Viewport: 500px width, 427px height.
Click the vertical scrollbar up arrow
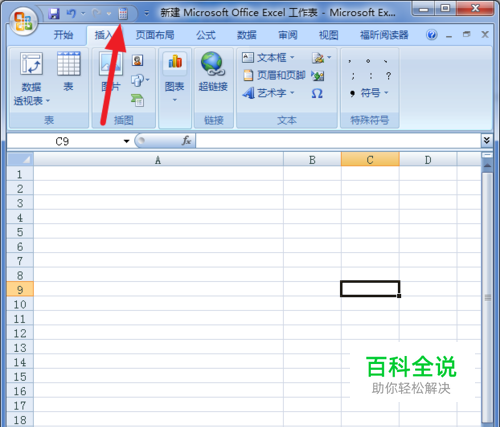pos(487,166)
